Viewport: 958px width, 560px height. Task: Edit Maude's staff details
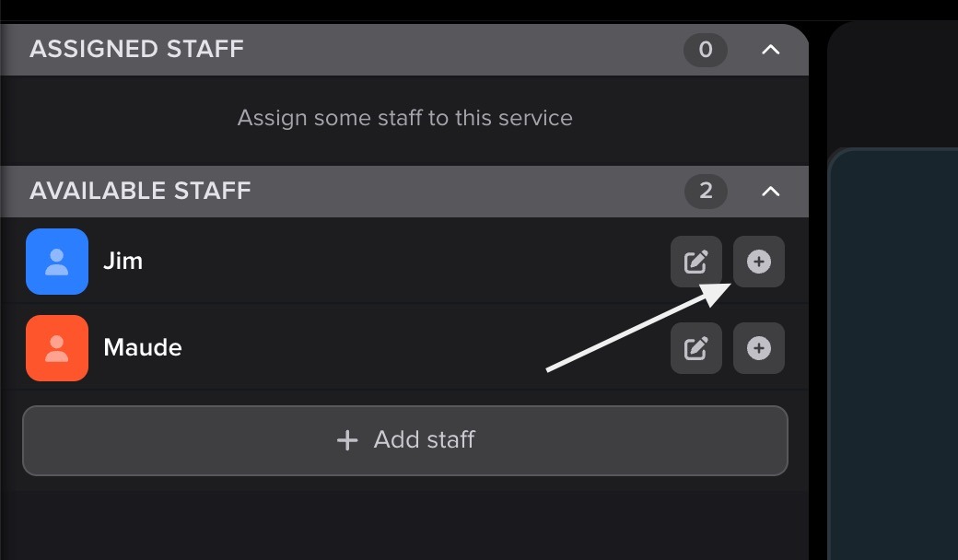[x=695, y=348]
